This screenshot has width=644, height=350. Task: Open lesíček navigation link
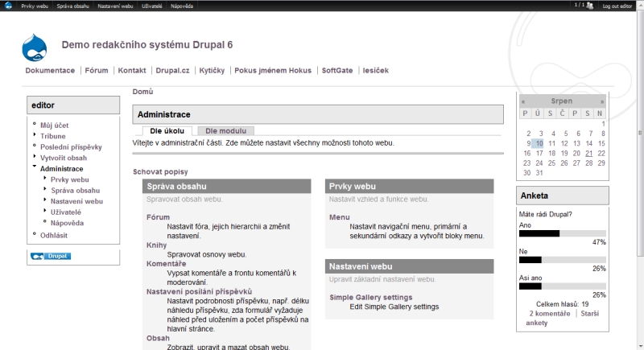[x=376, y=70]
